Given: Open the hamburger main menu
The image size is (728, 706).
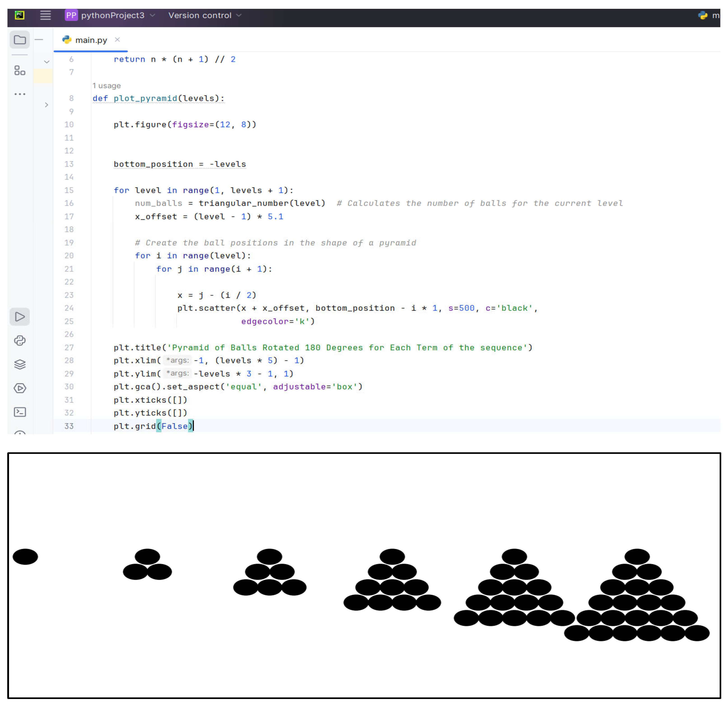Looking at the screenshot, I should click(x=45, y=15).
